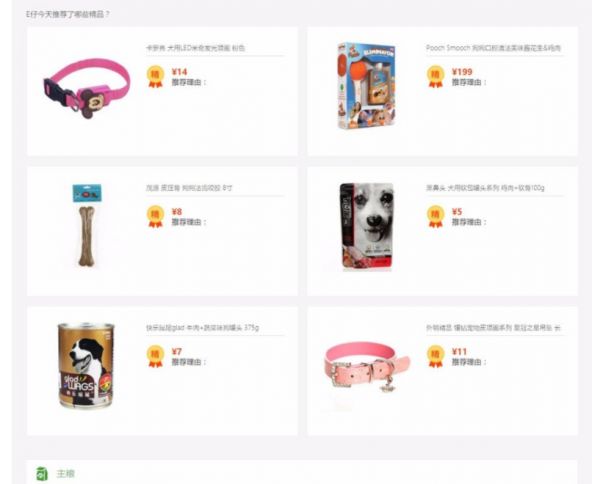
Task: Click the ¥199 price label
Action: click(x=462, y=72)
